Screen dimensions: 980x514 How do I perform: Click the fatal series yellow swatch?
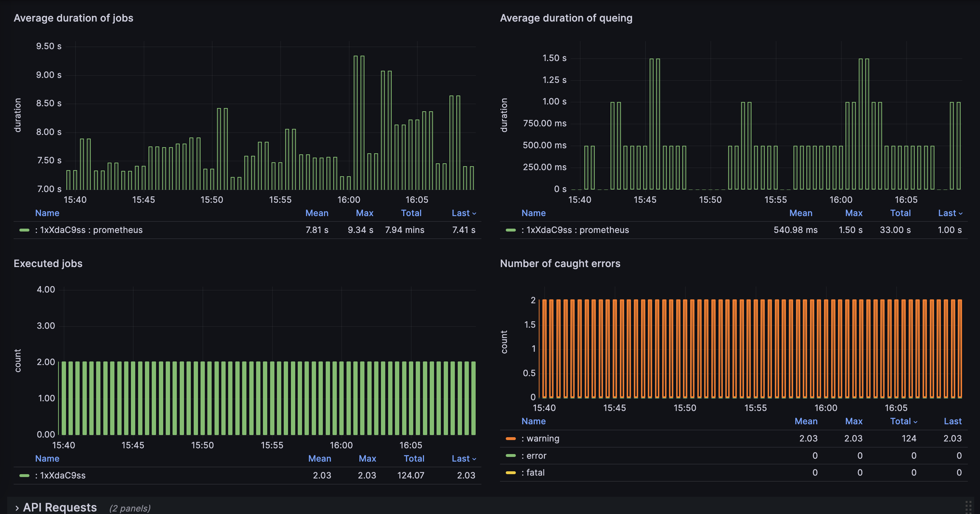pos(510,472)
